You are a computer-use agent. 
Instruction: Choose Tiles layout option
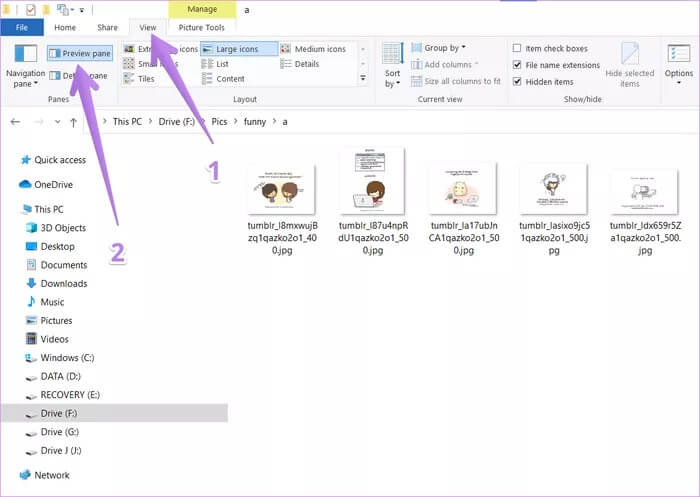[139, 79]
